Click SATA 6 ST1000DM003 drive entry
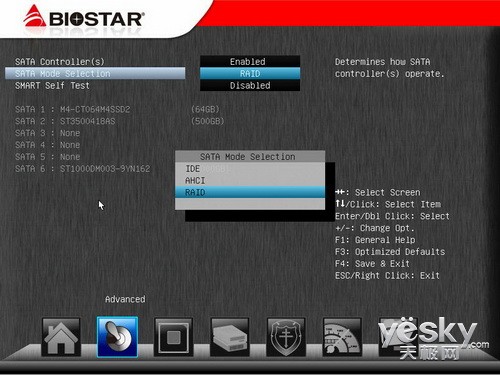 pos(83,169)
